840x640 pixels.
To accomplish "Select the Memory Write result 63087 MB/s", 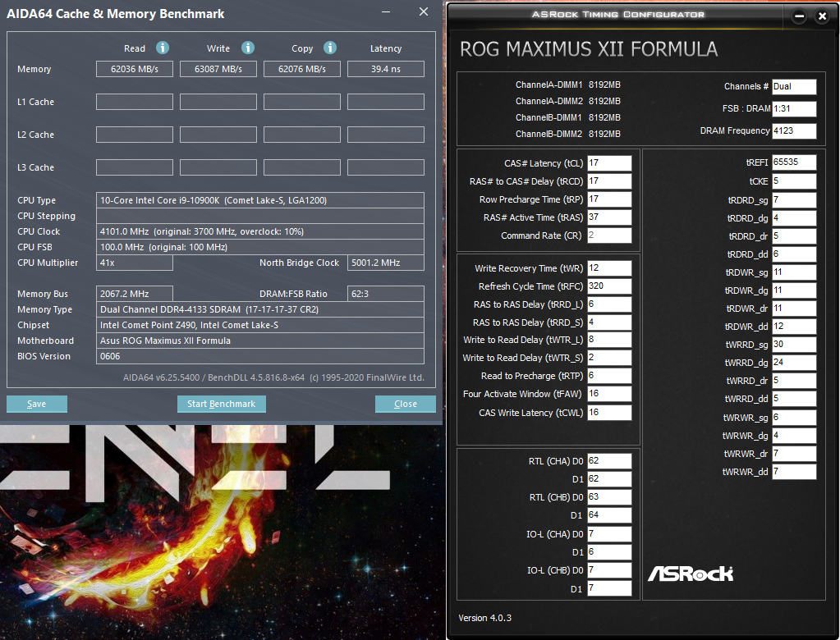I will point(218,69).
